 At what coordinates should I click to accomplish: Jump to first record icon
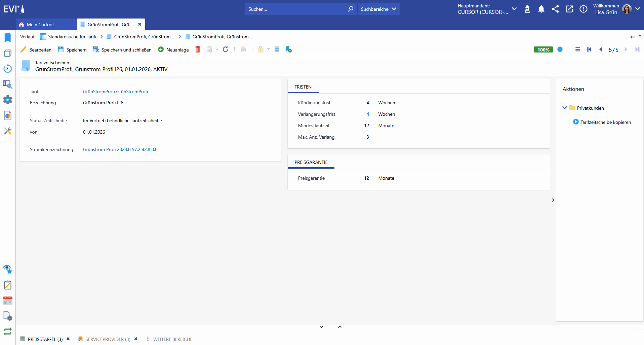coord(589,49)
